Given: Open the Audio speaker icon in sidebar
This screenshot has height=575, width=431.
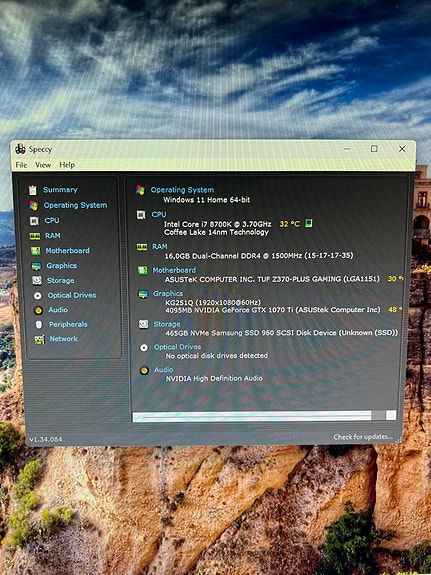Looking at the screenshot, I should (x=38, y=310).
